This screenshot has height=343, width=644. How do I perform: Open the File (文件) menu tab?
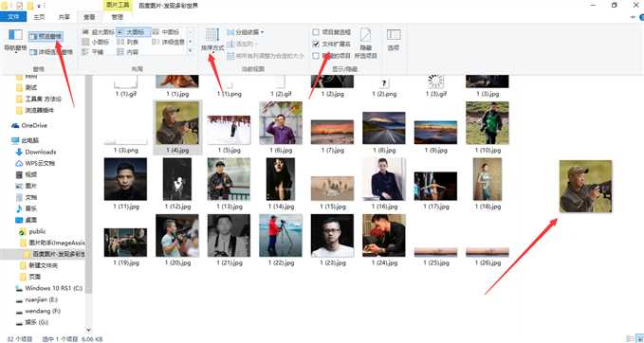pyautogui.click(x=13, y=17)
